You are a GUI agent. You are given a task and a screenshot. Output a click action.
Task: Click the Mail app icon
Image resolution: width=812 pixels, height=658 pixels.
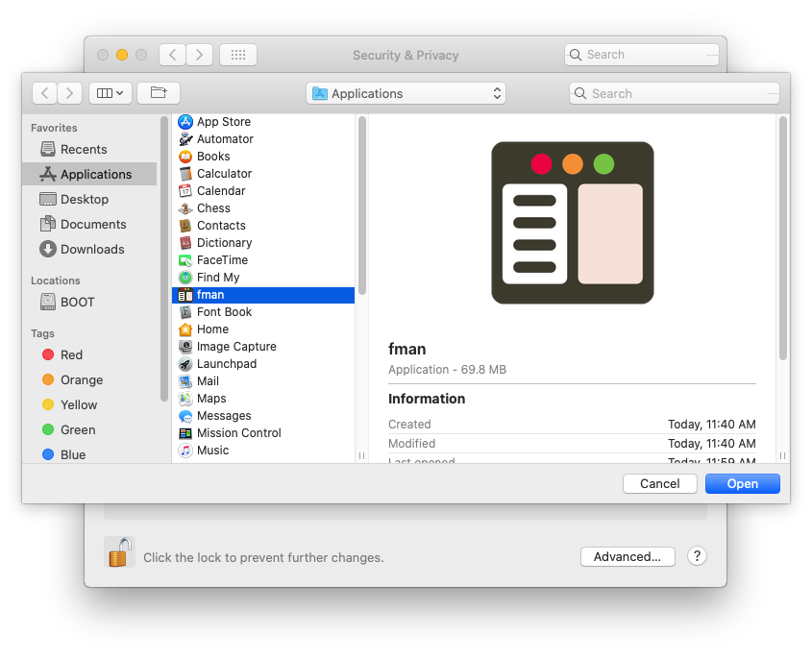click(x=185, y=381)
